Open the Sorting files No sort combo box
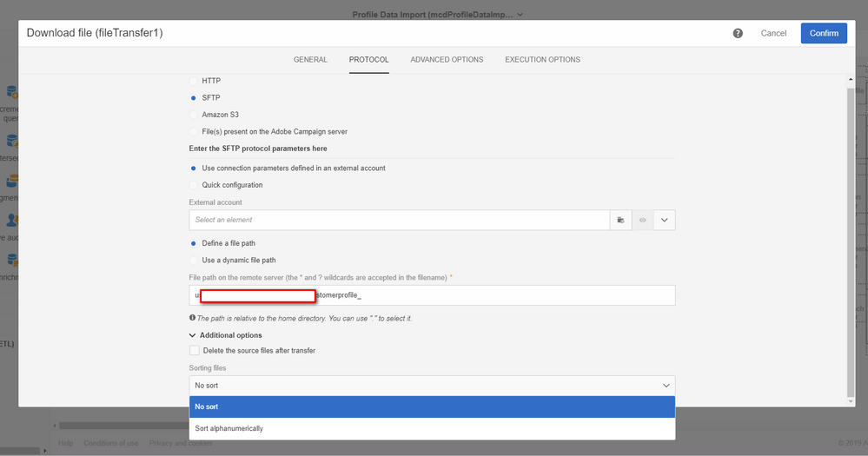Screen dimensions: 868x456 432,386
